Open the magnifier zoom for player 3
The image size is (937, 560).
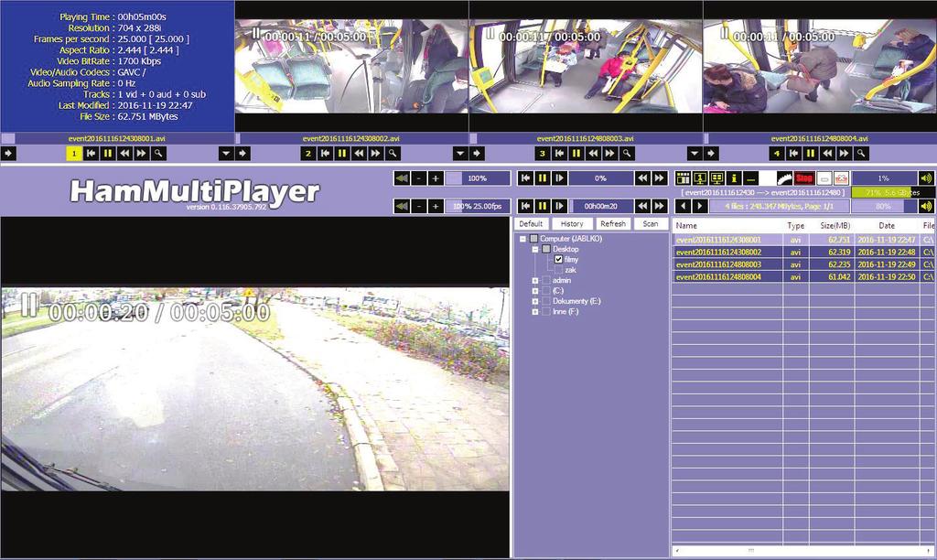point(626,154)
